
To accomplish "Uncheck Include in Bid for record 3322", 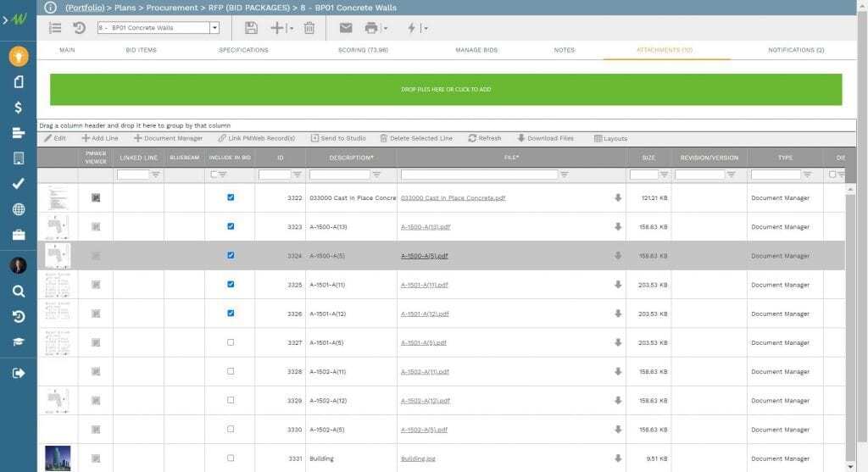I will coord(231,197).
